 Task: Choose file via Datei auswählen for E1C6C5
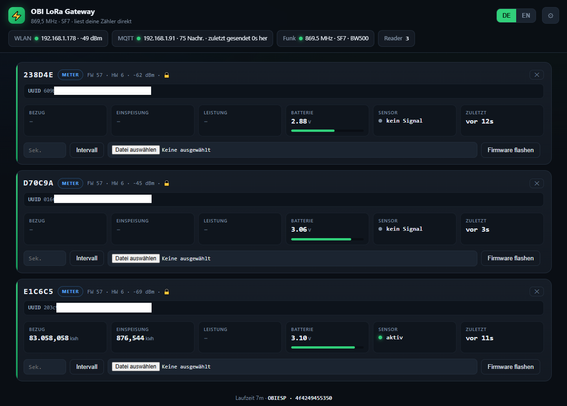point(136,367)
